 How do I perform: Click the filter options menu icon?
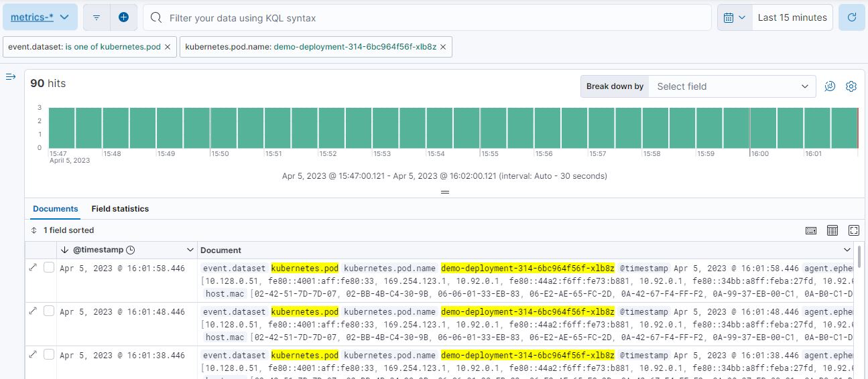tap(97, 17)
